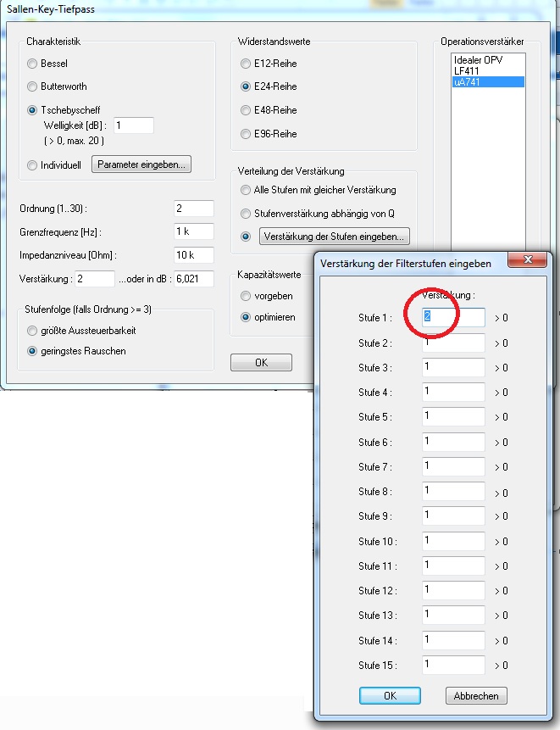The width and height of the screenshot is (560, 730).
Task: Click the Stufe 10 gain field
Action: click(453, 542)
